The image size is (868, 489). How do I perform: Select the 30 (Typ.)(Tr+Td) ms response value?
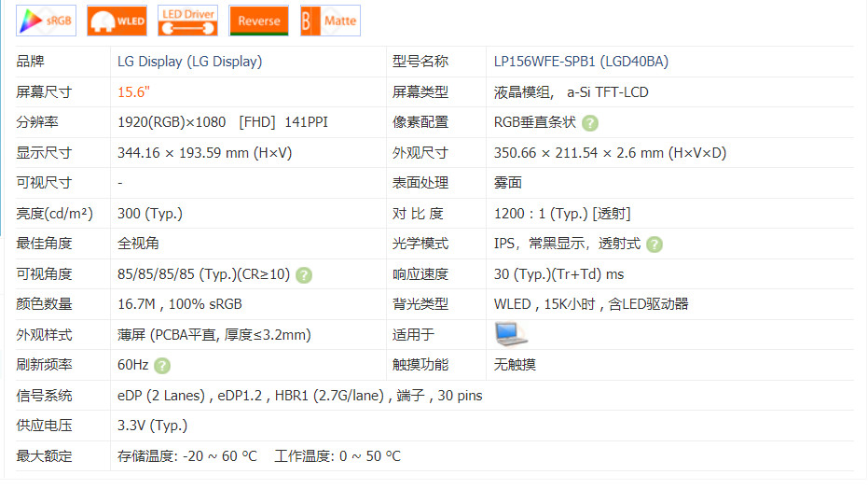coord(559,274)
